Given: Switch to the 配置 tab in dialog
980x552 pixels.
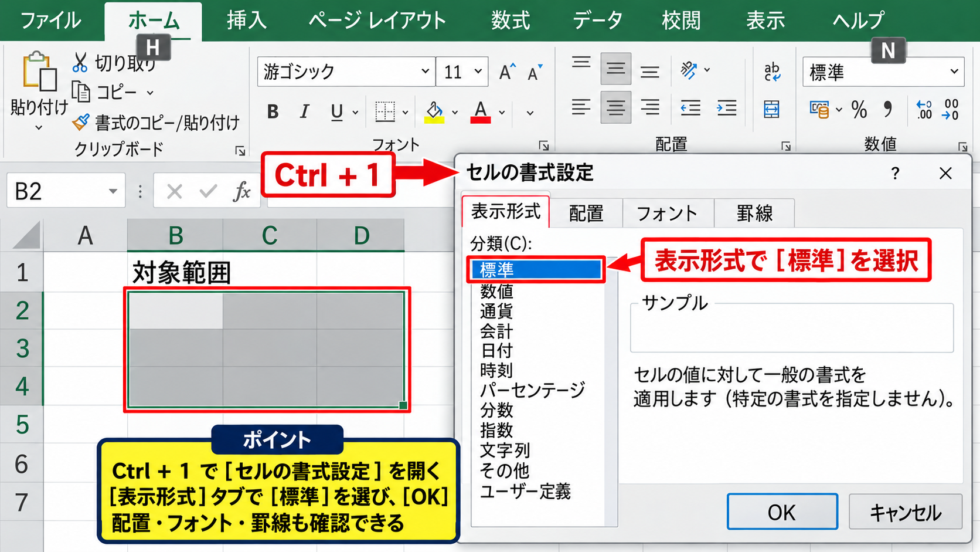Looking at the screenshot, I should point(586,213).
